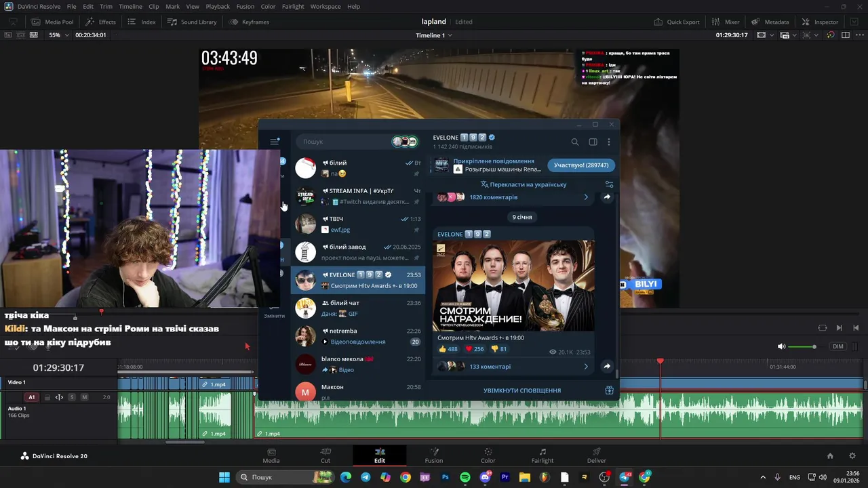
Task: Open the Mixer panel
Action: (x=726, y=22)
